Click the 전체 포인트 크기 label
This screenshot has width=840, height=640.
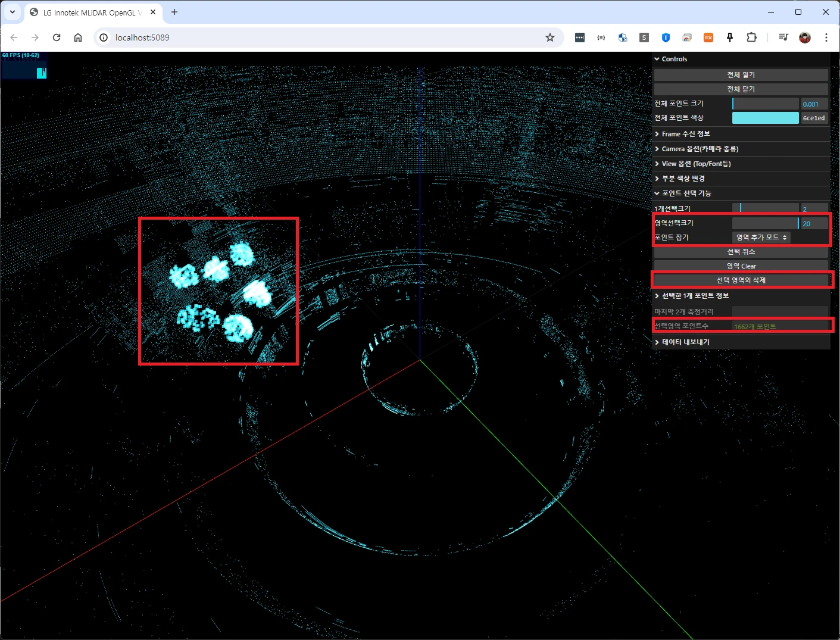pyautogui.click(x=679, y=104)
